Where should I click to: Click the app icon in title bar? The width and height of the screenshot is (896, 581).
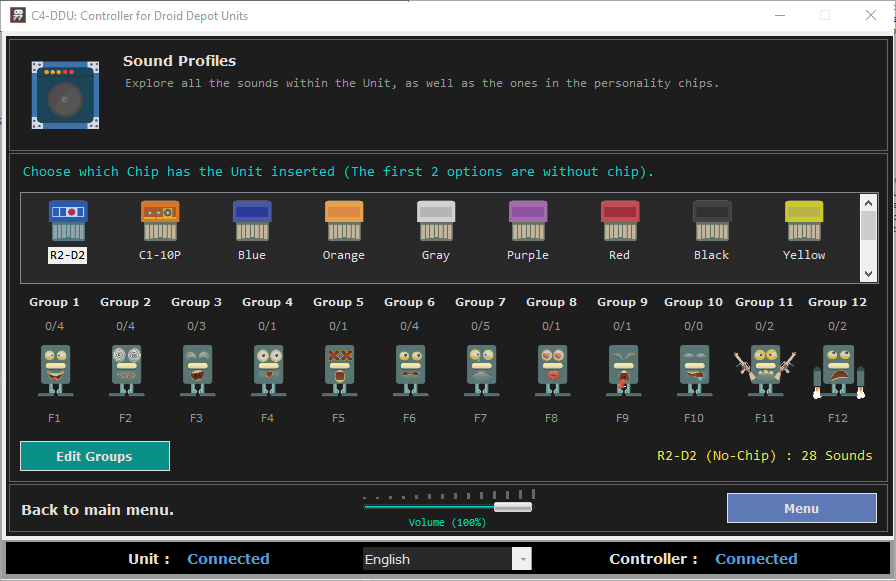click(x=18, y=15)
